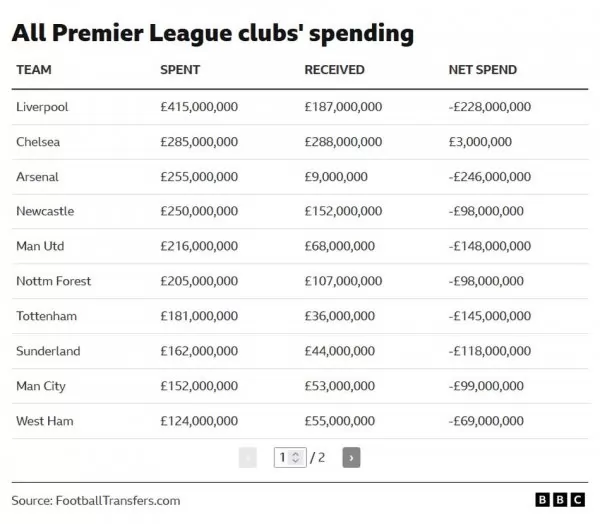The width and height of the screenshot is (600, 524).
Task: Click Sunderland's spent value £162,000,000
Action: pyautogui.click(x=199, y=351)
